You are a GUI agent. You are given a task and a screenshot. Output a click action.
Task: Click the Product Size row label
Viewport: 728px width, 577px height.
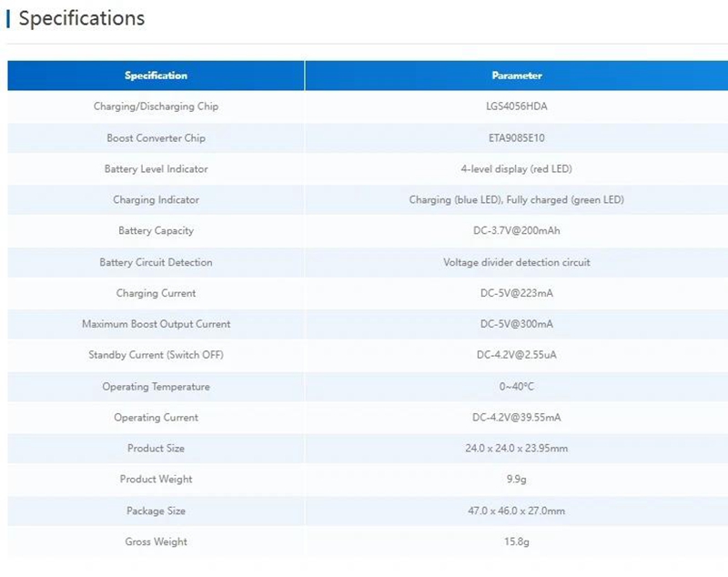[x=156, y=449]
